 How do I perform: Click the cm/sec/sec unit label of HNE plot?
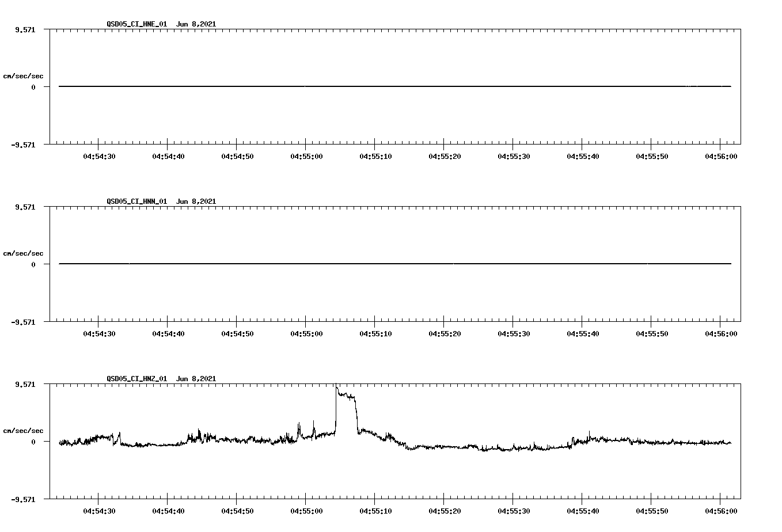(x=23, y=76)
